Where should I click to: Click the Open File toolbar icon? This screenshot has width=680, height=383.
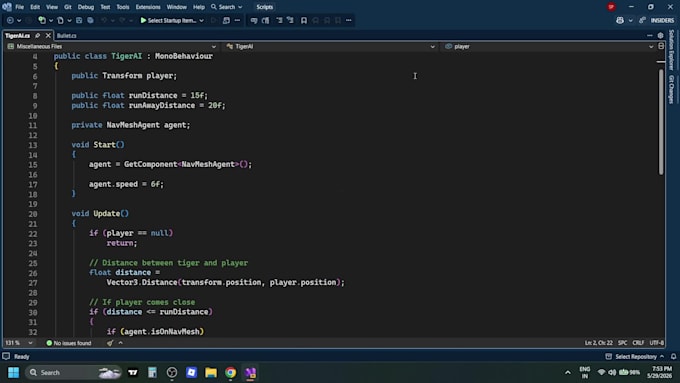[x=60, y=20]
